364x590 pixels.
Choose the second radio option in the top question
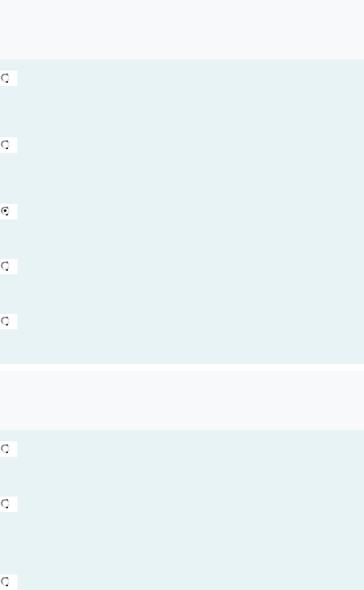pos(5,145)
